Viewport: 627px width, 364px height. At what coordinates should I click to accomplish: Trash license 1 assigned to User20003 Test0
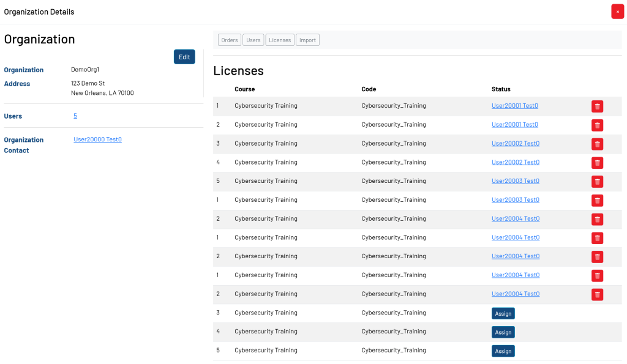597,201
